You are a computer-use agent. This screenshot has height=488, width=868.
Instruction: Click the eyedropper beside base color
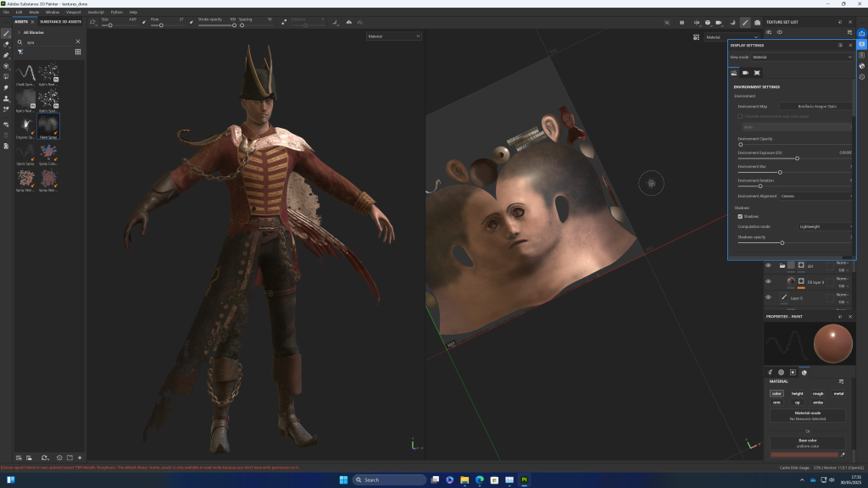842,455
